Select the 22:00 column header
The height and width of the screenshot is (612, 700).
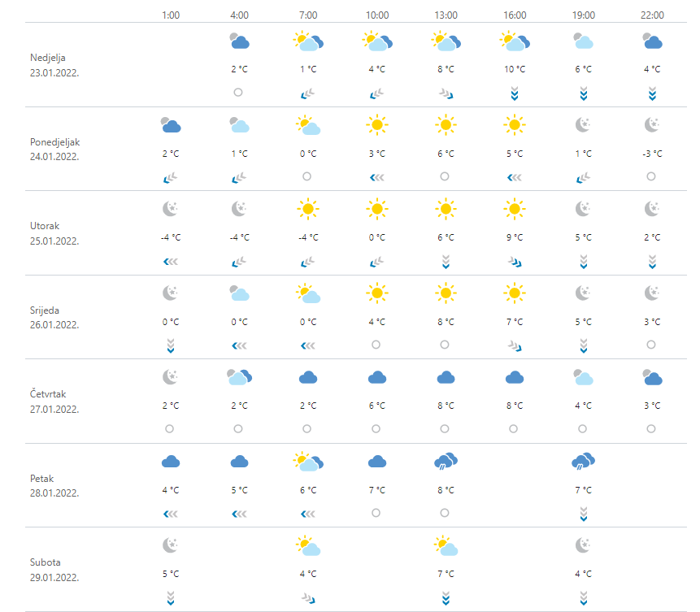click(x=651, y=15)
